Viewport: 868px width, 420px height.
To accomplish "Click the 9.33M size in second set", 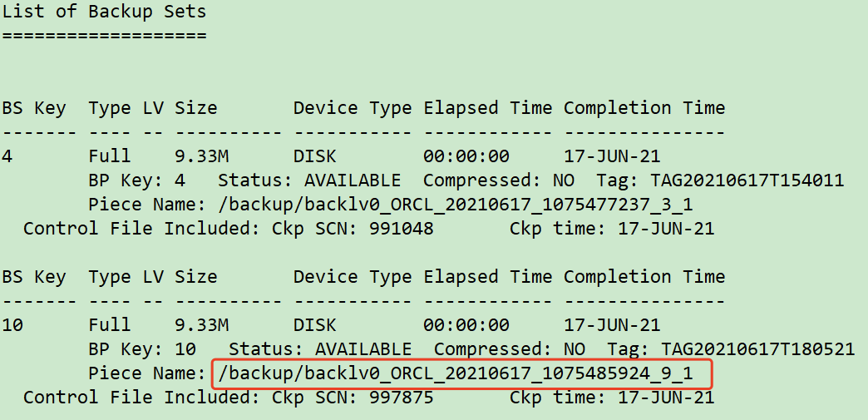I will pyautogui.click(x=202, y=325).
